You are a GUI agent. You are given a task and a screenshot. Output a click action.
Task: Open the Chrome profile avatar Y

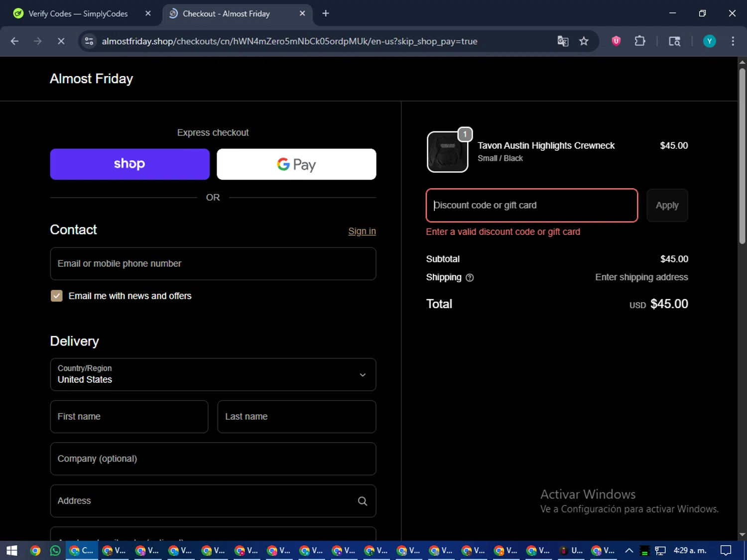tap(709, 41)
